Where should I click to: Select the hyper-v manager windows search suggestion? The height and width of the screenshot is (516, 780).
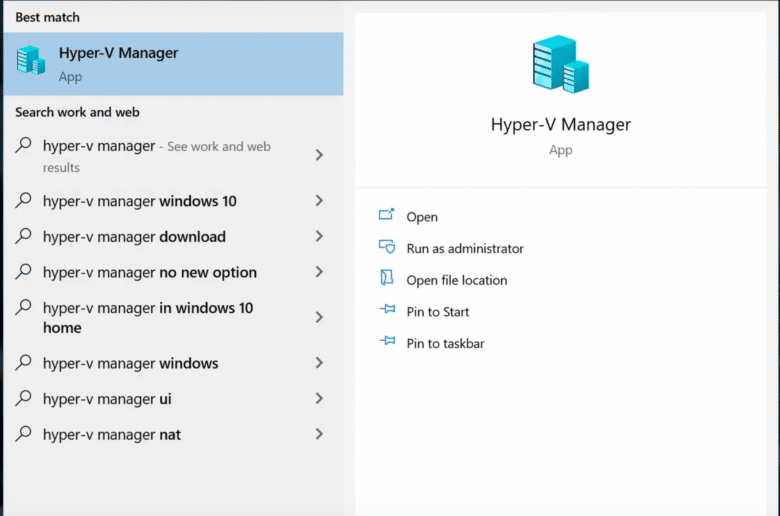pos(173,363)
